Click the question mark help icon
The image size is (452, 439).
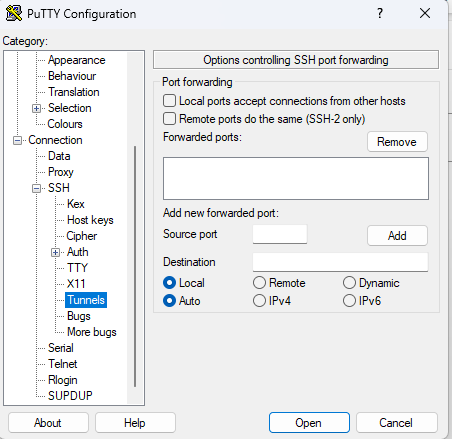pyautogui.click(x=380, y=14)
